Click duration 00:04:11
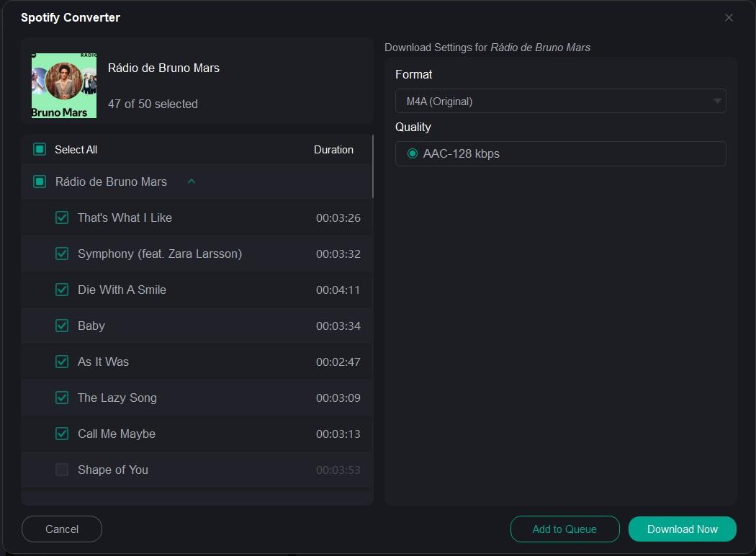 338,290
